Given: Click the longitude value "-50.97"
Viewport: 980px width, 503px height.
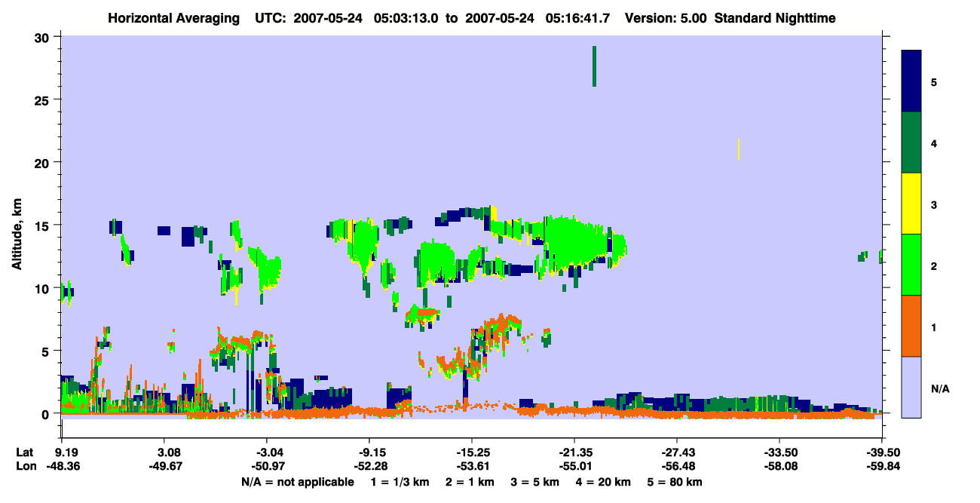Looking at the screenshot, I should click(269, 467).
